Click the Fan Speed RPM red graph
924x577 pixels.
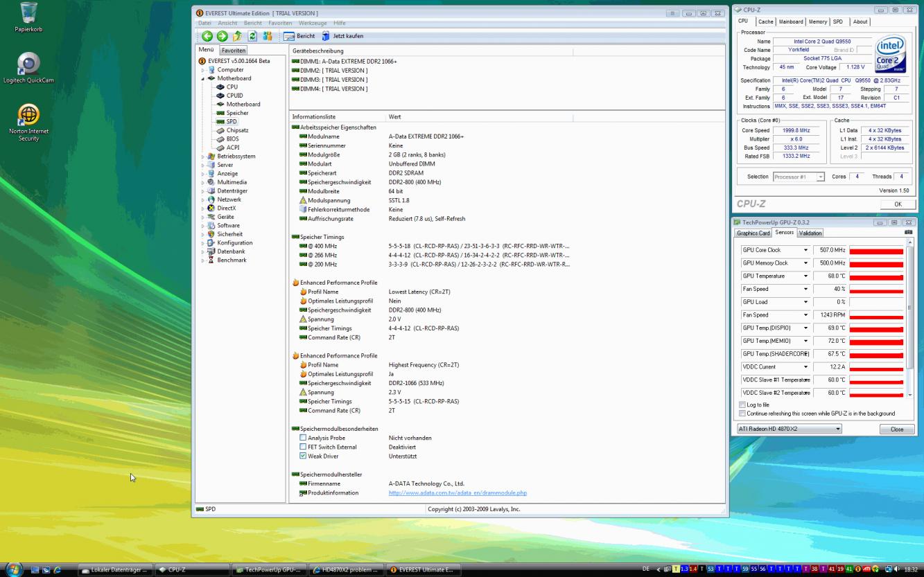coord(876,315)
